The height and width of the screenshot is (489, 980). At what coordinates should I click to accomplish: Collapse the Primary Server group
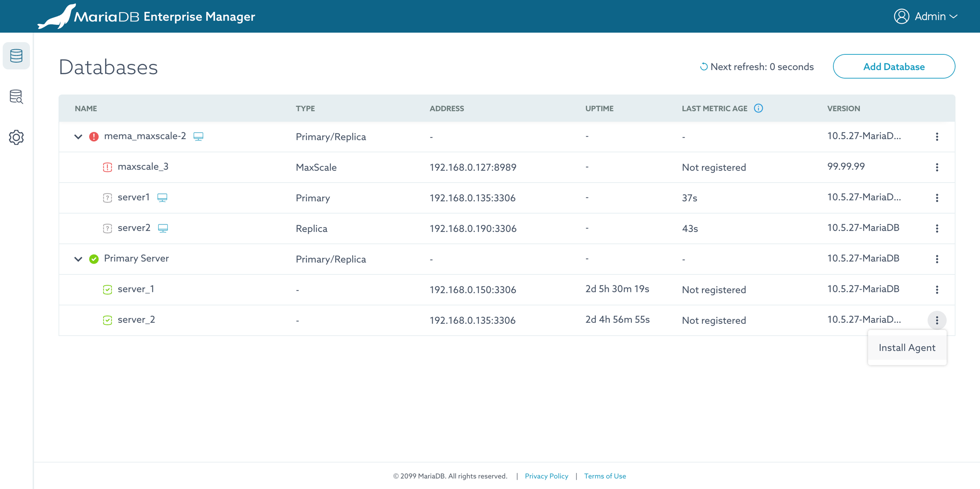click(78, 259)
